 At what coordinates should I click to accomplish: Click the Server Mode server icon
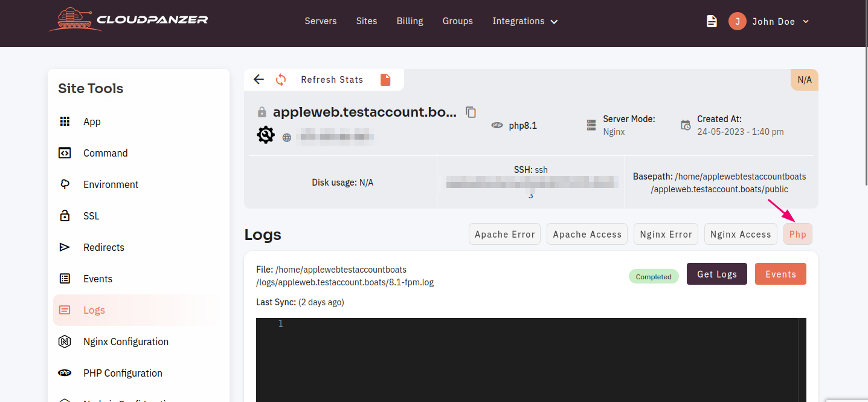591,125
